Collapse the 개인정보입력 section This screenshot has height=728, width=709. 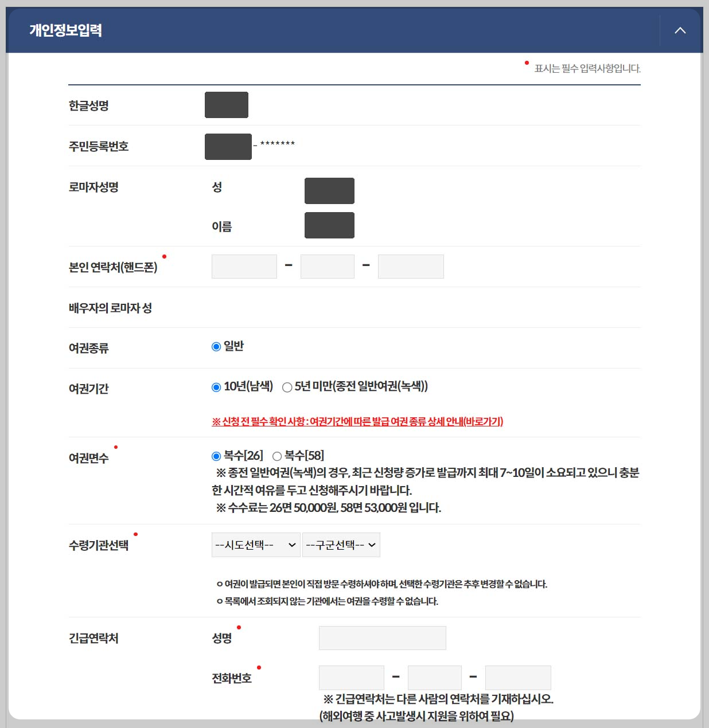point(680,30)
